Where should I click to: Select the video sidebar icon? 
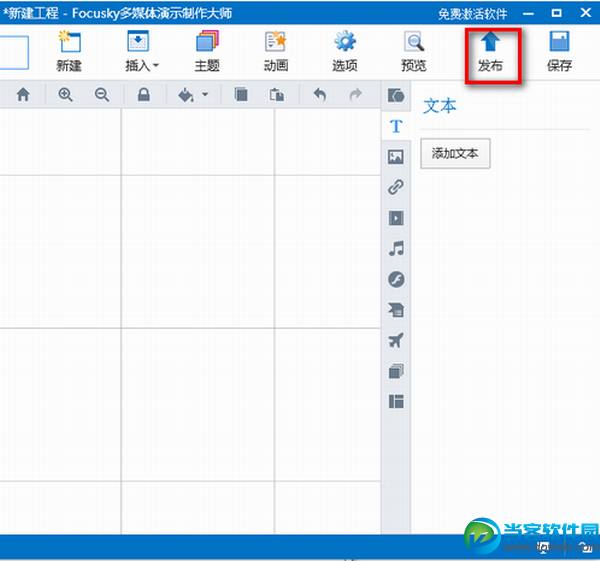coord(396,218)
